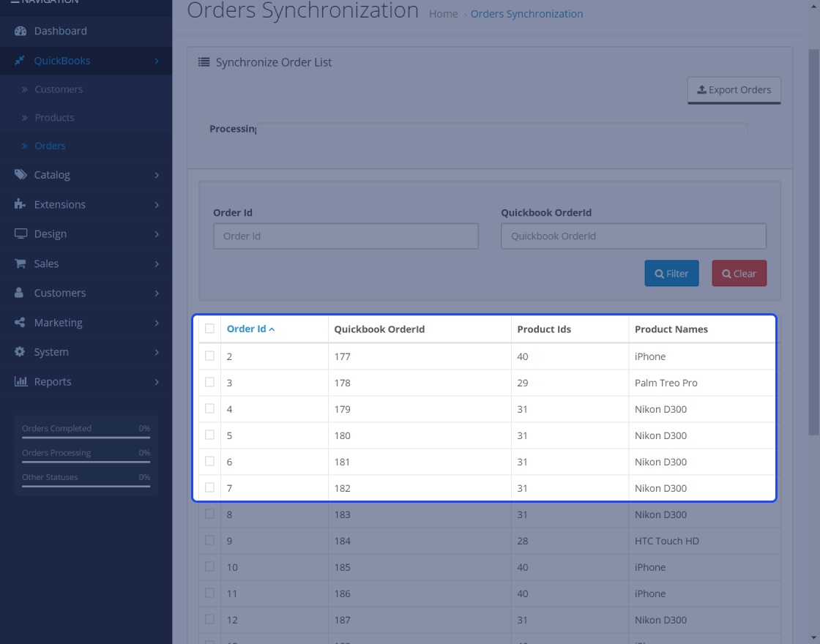Screen dimensions: 820x644
Task: Expand the Catalog menu chevron
Action: (157, 175)
